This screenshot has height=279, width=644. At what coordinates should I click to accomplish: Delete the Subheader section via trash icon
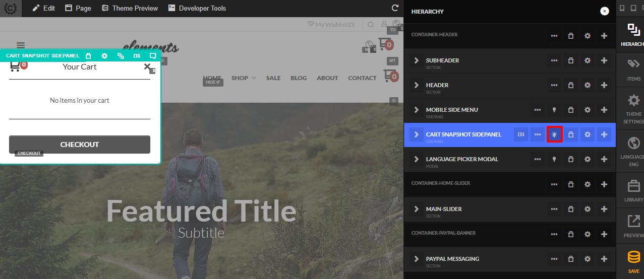tap(571, 60)
